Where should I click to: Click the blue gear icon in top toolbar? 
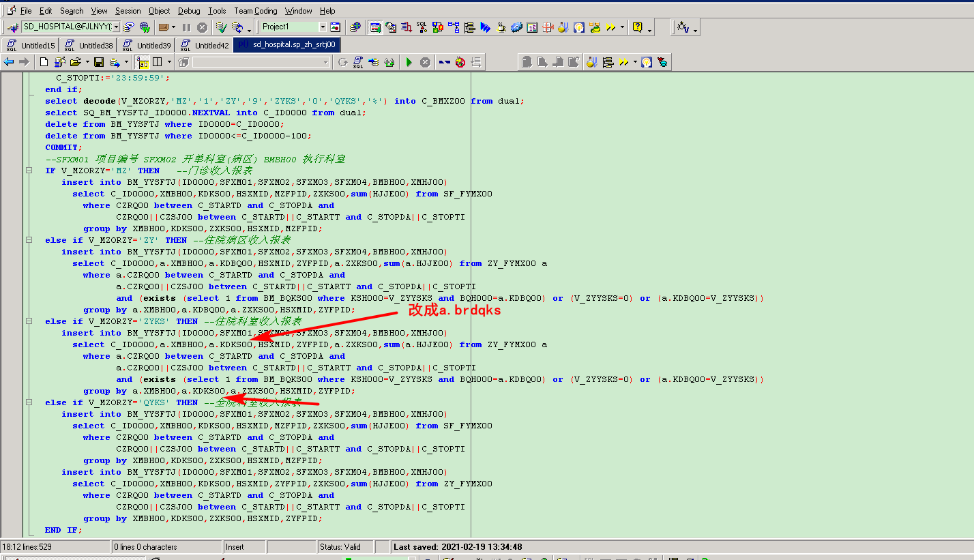tap(516, 27)
